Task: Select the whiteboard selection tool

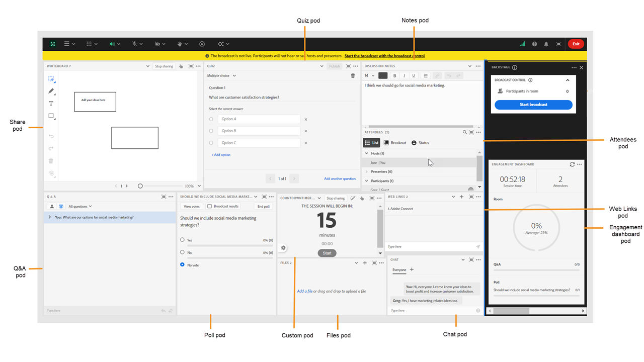Action: tap(51, 79)
